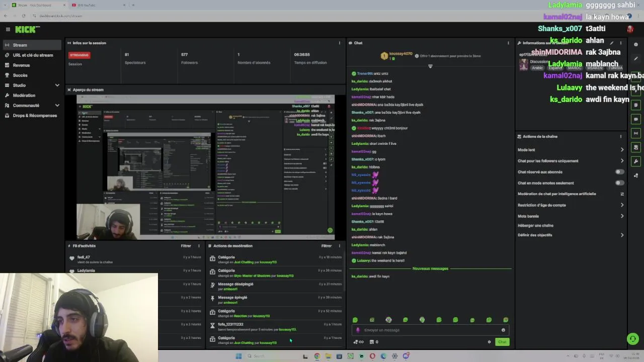This screenshot has height=362, width=644.
Task: Open a new browser tab
Action: (133, 5)
